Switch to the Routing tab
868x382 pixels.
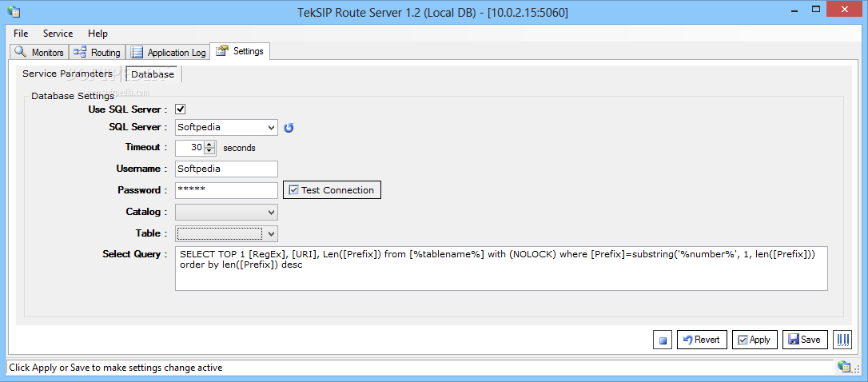(x=98, y=53)
